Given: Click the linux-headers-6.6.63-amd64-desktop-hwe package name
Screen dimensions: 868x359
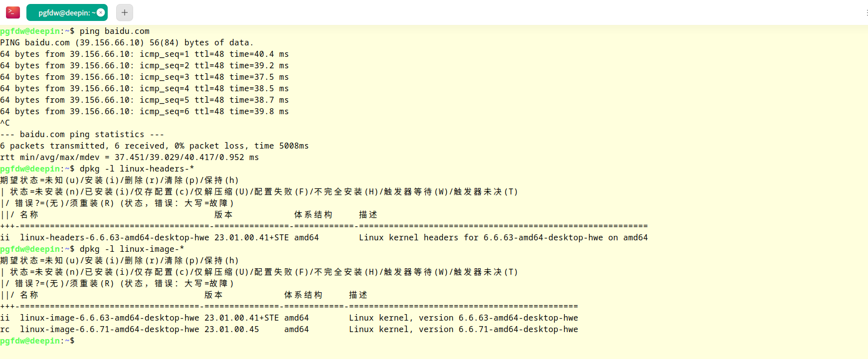Looking at the screenshot, I should [x=115, y=237].
